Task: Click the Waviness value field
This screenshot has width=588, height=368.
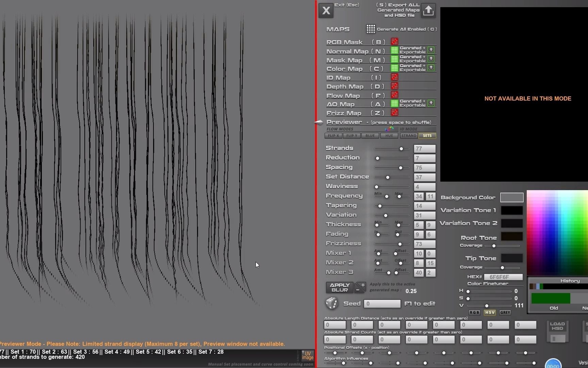Action: 425,187
